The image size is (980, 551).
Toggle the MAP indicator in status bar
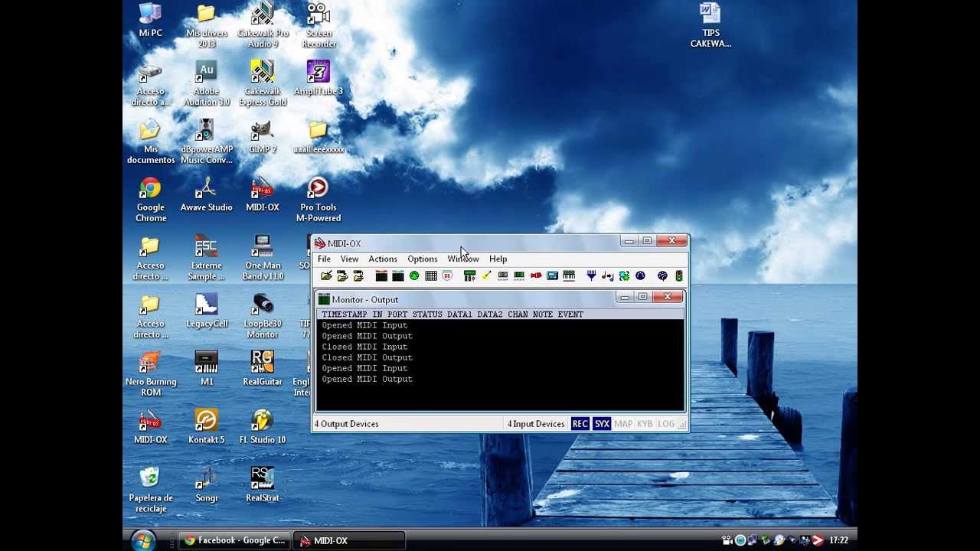[x=623, y=424]
